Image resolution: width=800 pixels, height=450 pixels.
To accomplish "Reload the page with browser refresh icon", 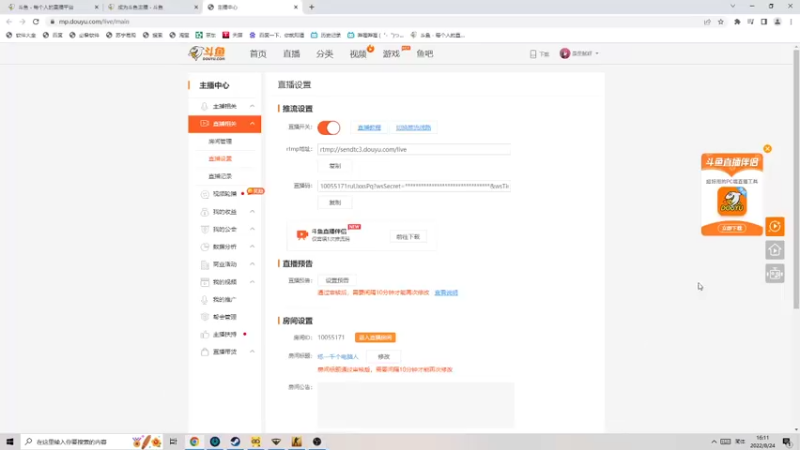I will [x=36, y=21].
